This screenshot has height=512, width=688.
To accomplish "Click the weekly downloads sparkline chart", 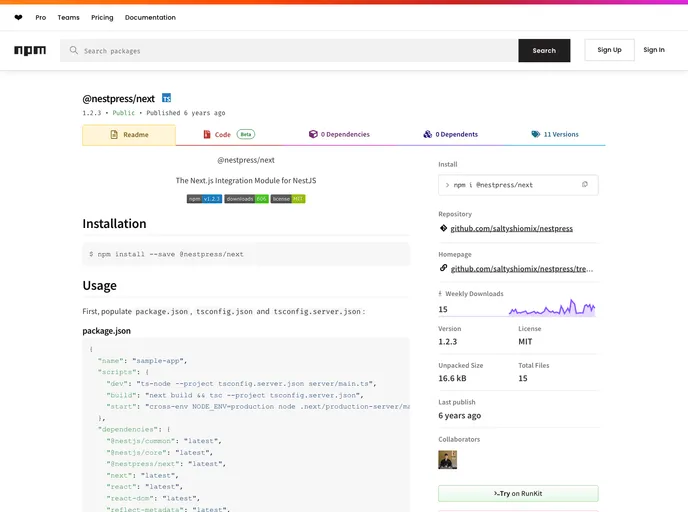I will point(552,308).
